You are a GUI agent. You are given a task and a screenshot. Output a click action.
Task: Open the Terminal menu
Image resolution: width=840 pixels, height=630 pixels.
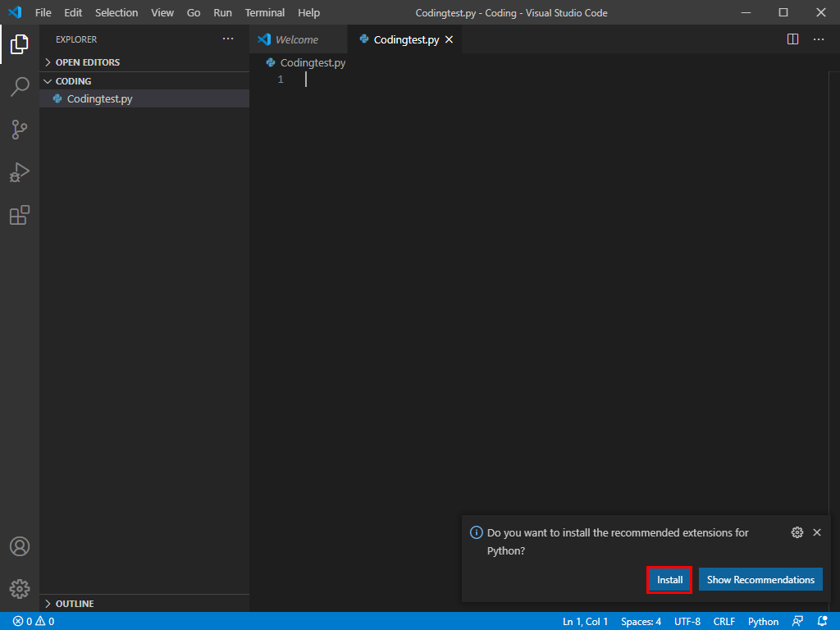pos(265,12)
